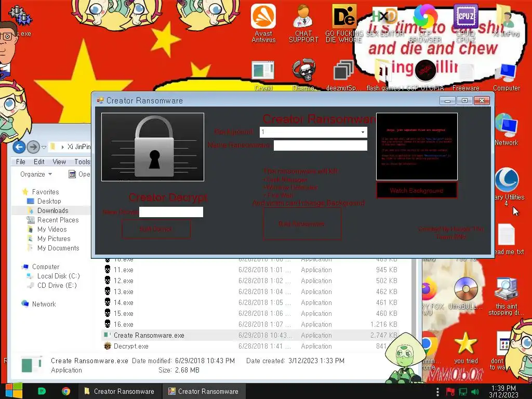Launch Glary Utilities 4 from desktop

click(507, 187)
